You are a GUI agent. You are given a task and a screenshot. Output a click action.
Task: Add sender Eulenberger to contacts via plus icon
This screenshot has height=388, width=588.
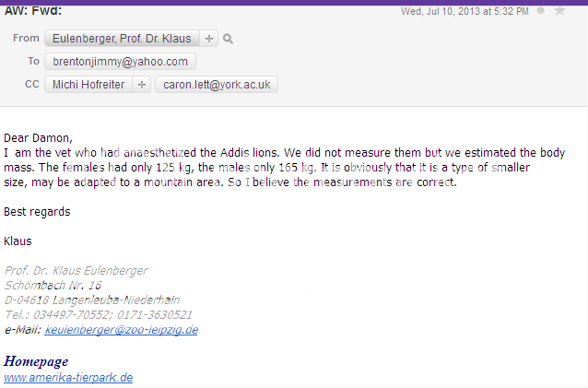point(208,39)
